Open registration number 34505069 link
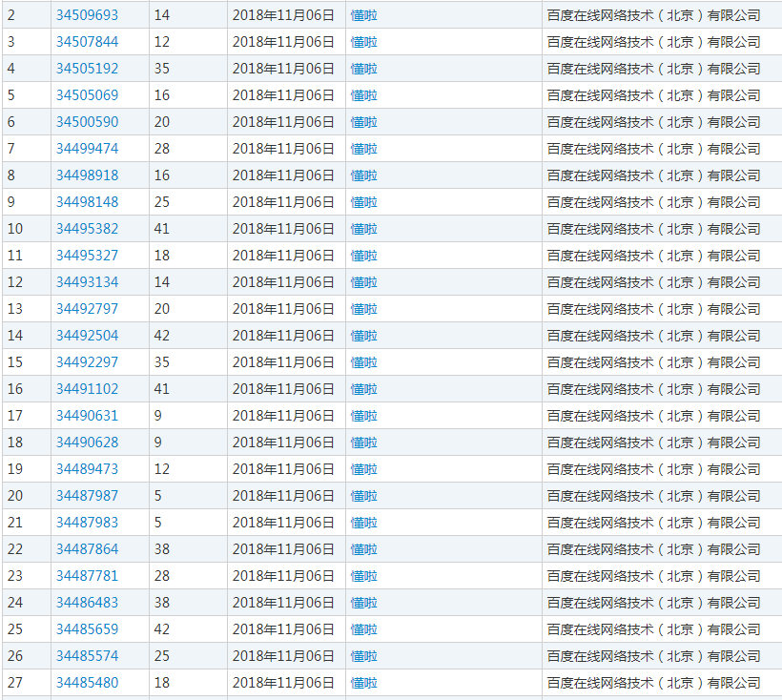The height and width of the screenshot is (700, 782). [x=88, y=95]
